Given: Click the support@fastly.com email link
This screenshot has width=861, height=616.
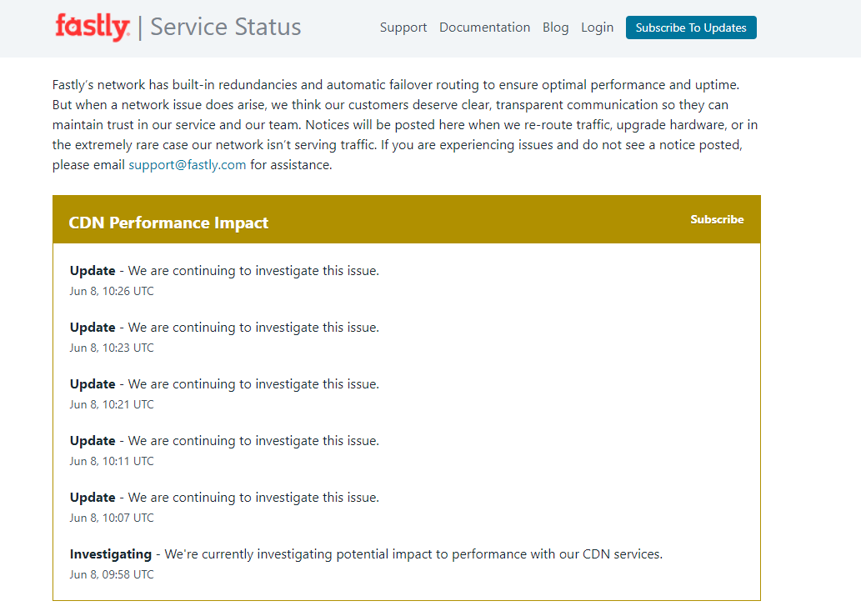Looking at the screenshot, I should (x=188, y=165).
